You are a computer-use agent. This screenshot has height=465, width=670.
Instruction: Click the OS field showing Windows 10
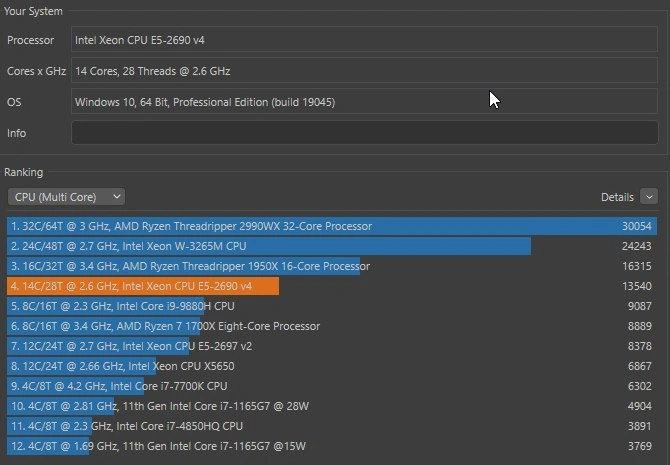tap(364, 102)
